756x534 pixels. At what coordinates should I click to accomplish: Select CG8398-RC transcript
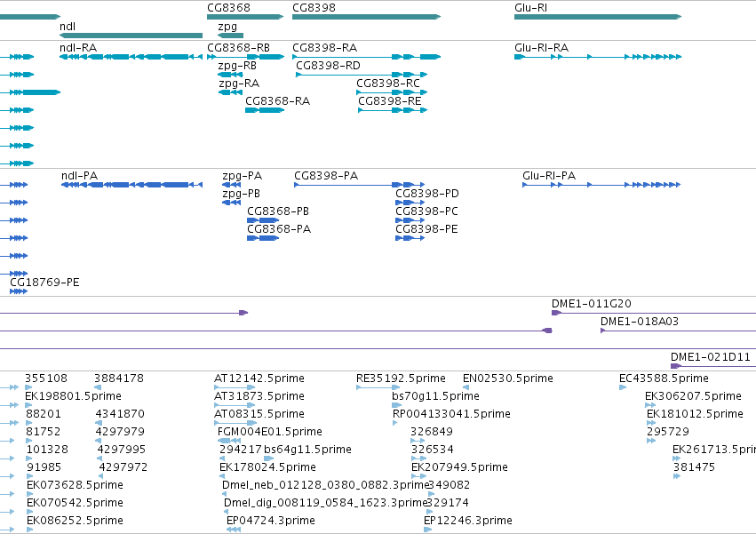[x=392, y=92]
